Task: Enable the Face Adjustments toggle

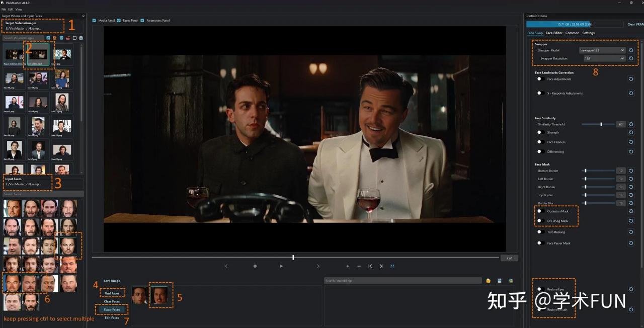Action: pyautogui.click(x=540, y=79)
